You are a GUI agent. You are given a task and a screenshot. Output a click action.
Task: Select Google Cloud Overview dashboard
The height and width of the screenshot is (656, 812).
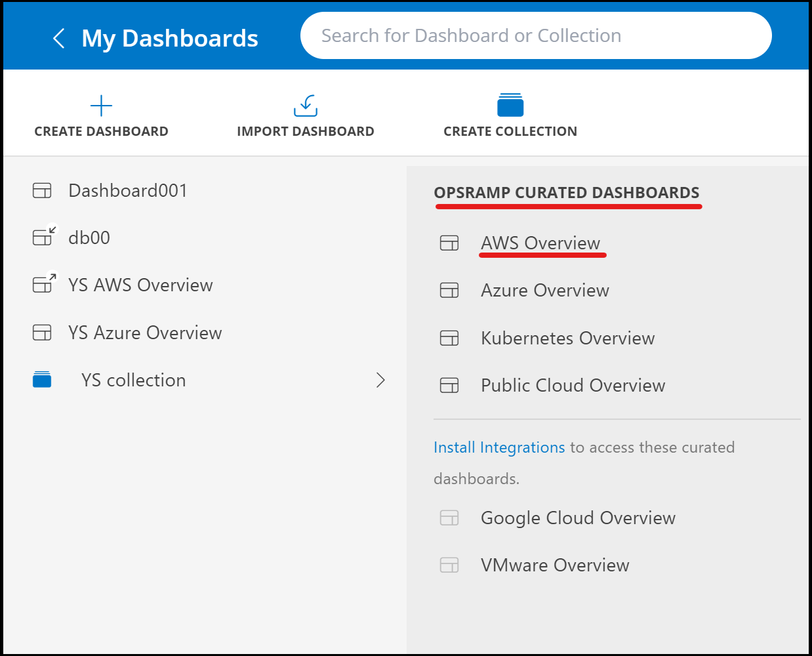coord(577,518)
